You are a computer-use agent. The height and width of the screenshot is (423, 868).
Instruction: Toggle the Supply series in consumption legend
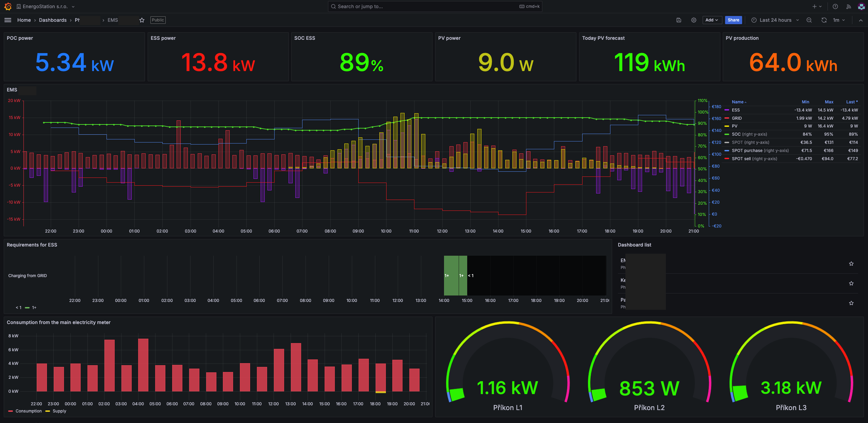coord(59,411)
